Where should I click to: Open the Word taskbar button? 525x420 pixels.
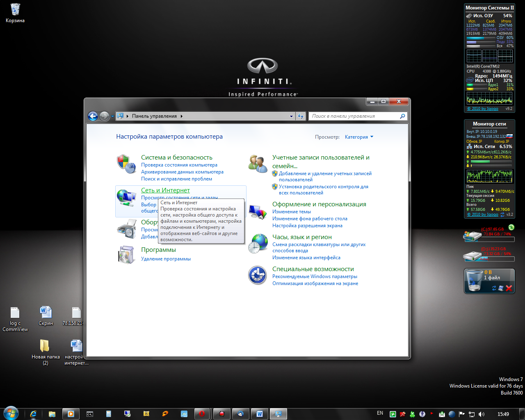[x=260, y=414]
